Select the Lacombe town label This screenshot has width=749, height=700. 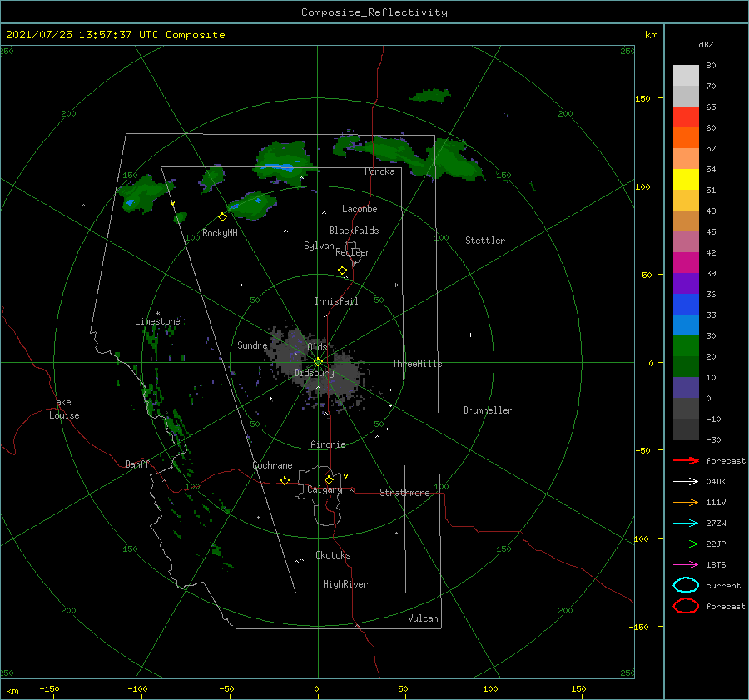tap(360, 209)
